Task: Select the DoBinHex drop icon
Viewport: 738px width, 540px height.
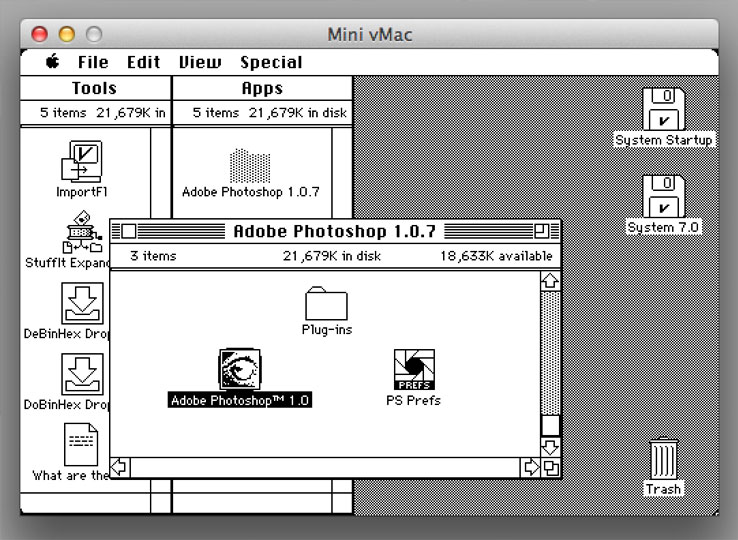Action: point(82,374)
